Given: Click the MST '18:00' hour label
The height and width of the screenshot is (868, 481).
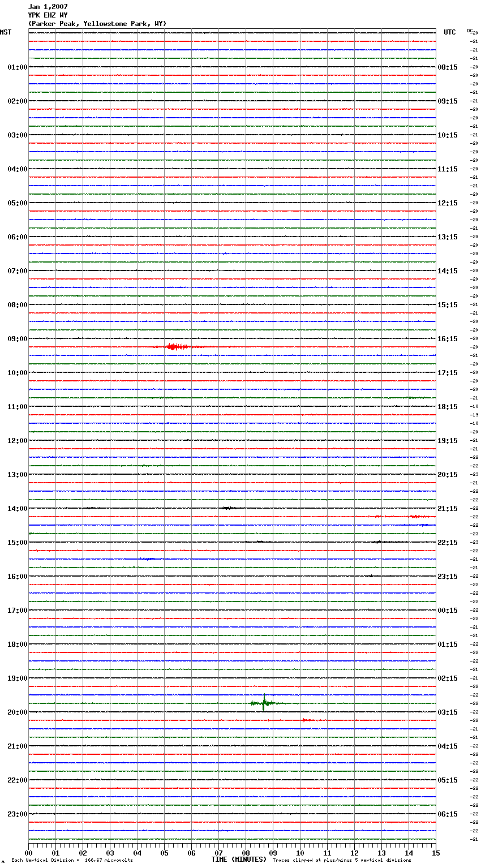Looking at the screenshot, I should 18,644.
